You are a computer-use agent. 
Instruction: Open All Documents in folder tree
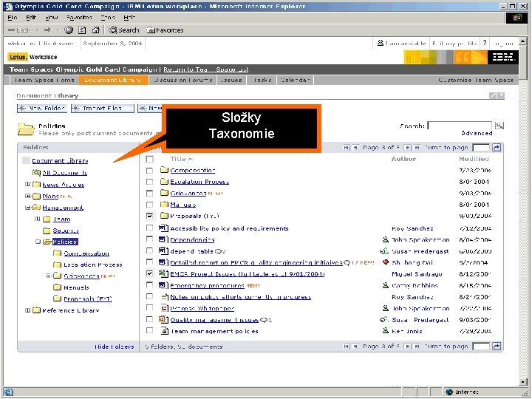tap(64, 173)
